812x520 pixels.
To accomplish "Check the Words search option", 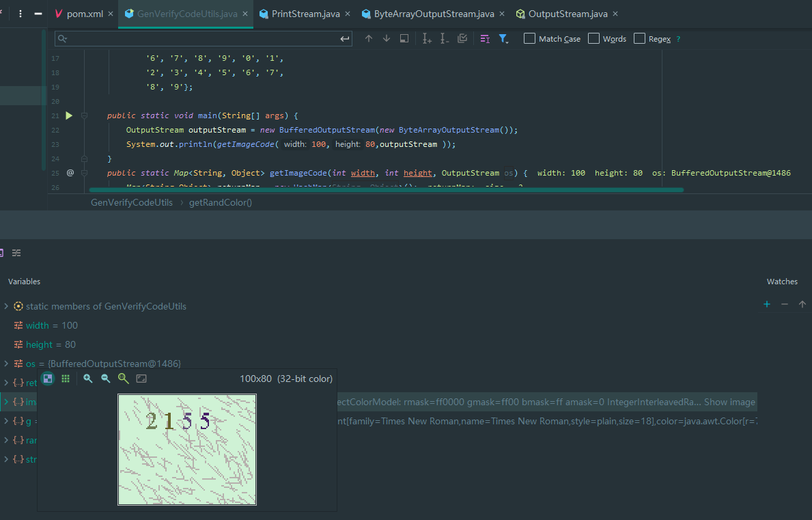I will click(x=593, y=39).
